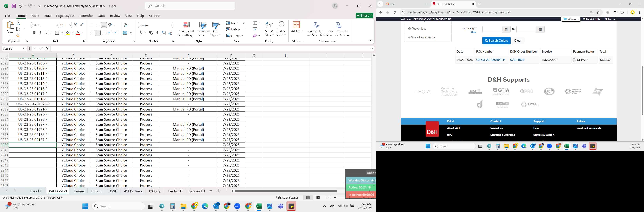Viewport: 644px width, 212px height.
Task: Open the Borders dropdown arrow
Action: pos(62,33)
